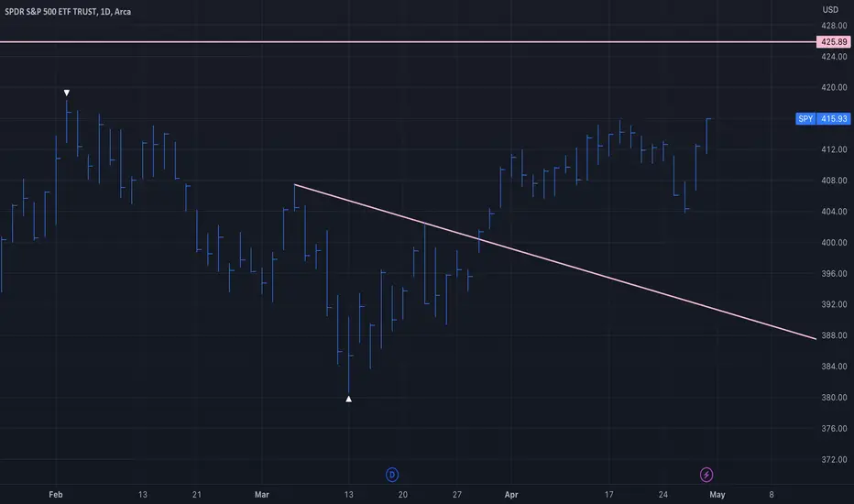Click the Feb date axis label
The width and height of the screenshot is (854, 504).
point(56,495)
